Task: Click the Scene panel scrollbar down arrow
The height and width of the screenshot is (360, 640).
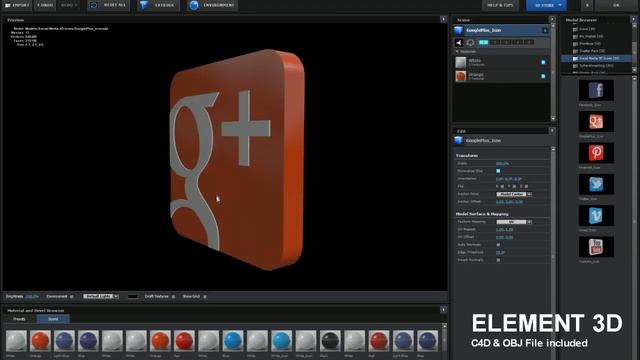Action: click(x=553, y=118)
